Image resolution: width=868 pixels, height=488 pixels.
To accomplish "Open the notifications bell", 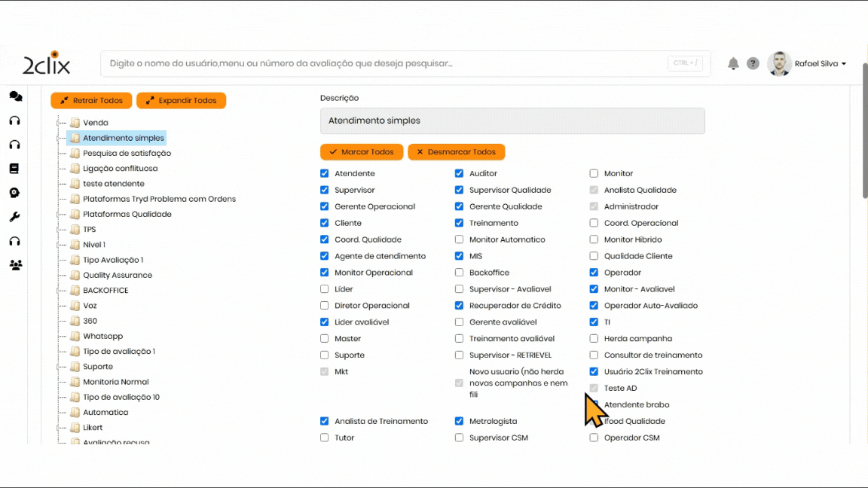I will coord(732,64).
